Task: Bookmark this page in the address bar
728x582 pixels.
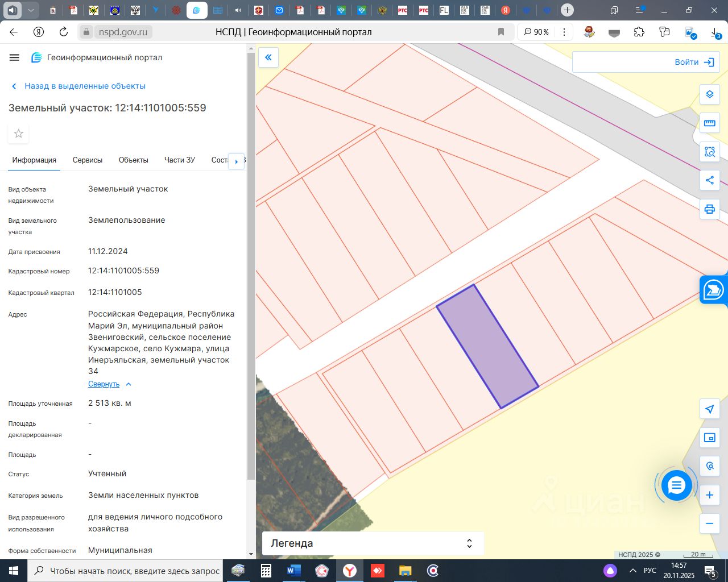Action: (x=501, y=32)
